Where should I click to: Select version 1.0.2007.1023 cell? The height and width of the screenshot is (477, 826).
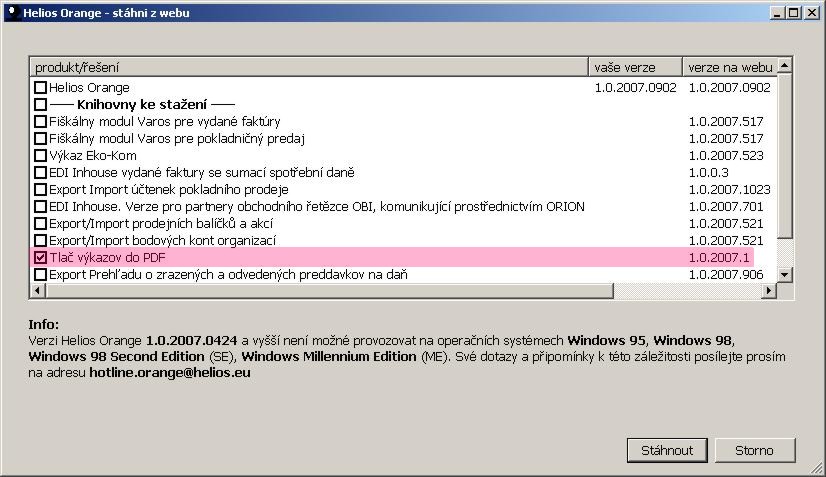tap(730, 189)
